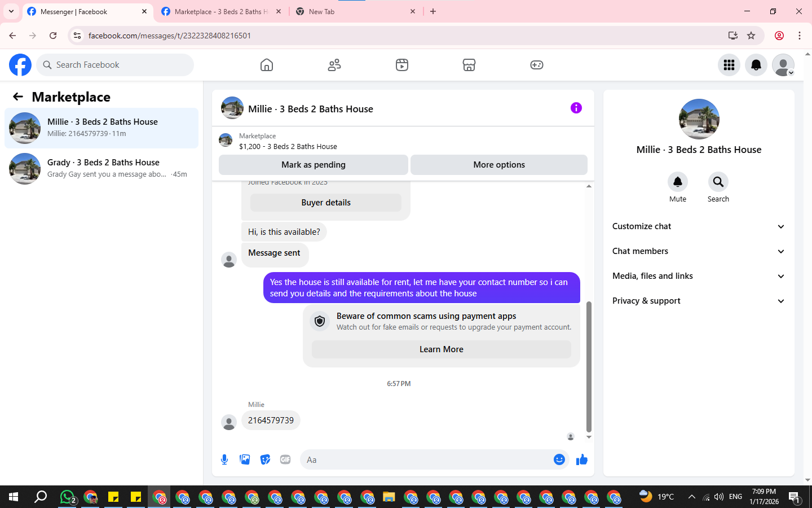The height and width of the screenshot is (508, 812).
Task: Switch to the New Tab tab
Action: coord(355,11)
